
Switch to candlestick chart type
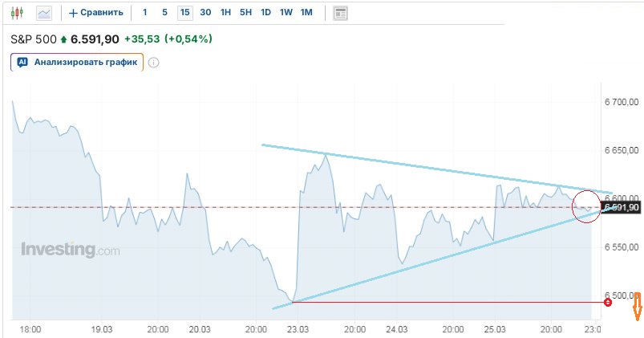coord(17,13)
